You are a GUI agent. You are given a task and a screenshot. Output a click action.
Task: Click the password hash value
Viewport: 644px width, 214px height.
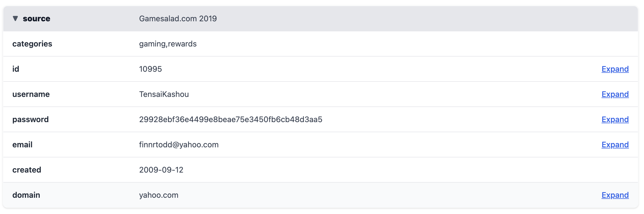(x=231, y=119)
